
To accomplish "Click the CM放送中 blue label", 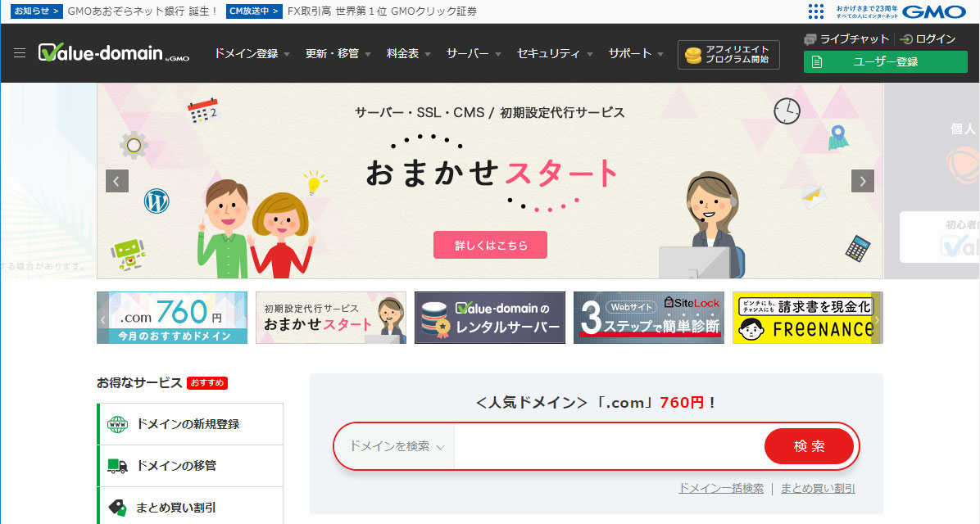I will 254,11.
